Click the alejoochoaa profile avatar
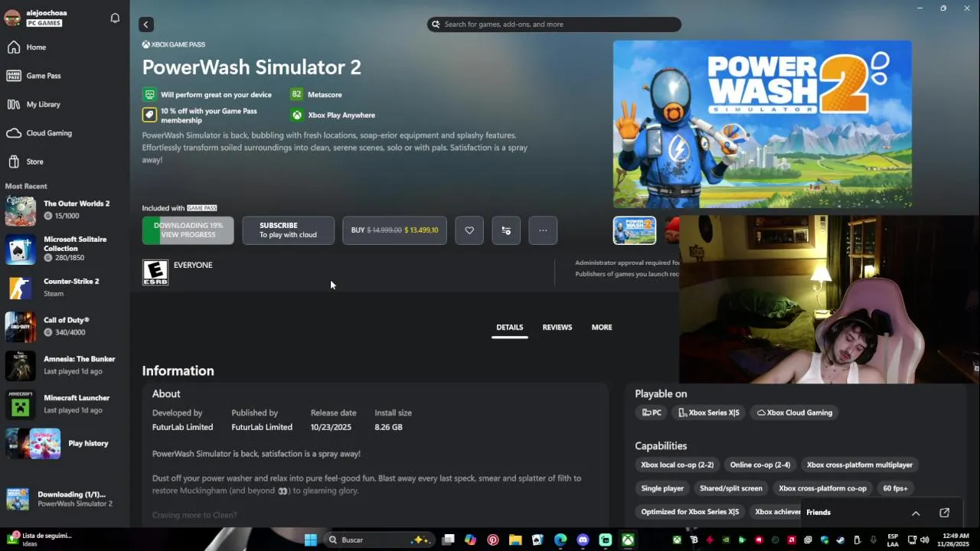This screenshot has height=551, width=980. [x=12, y=18]
